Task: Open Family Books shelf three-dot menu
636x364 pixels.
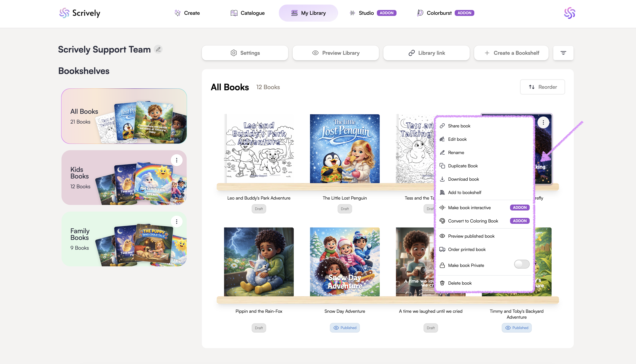Action: [177, 222]
